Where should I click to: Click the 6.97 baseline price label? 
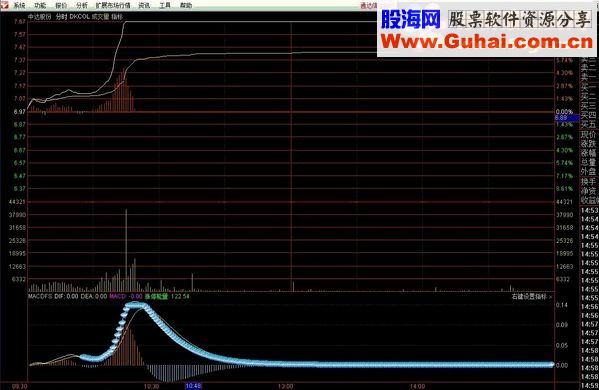pyautogui.click(x=20, y=112)
